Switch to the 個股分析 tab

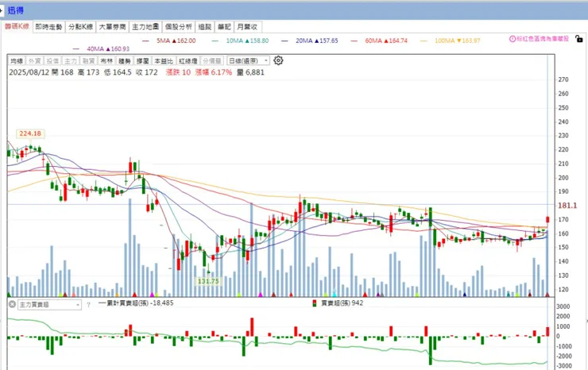179,27
